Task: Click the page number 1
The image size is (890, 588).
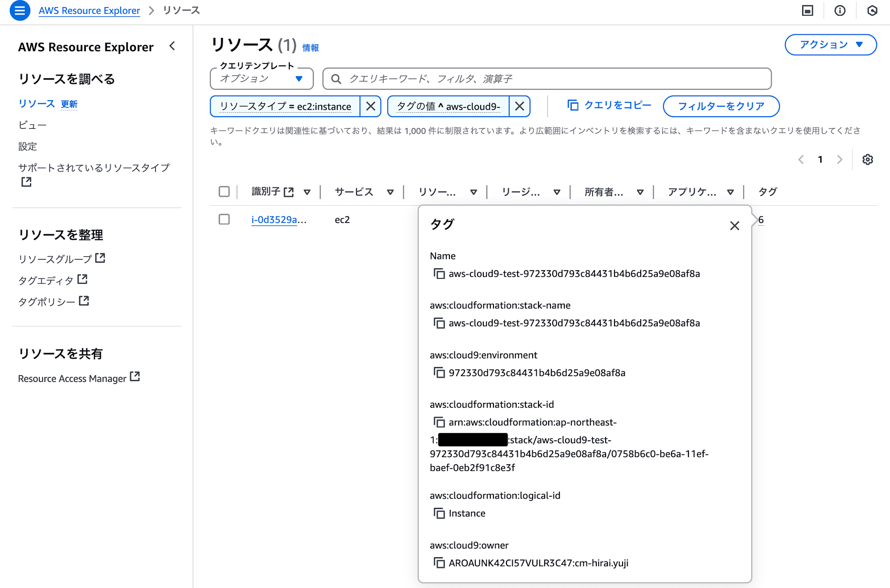Action: [x=820, y=160]
